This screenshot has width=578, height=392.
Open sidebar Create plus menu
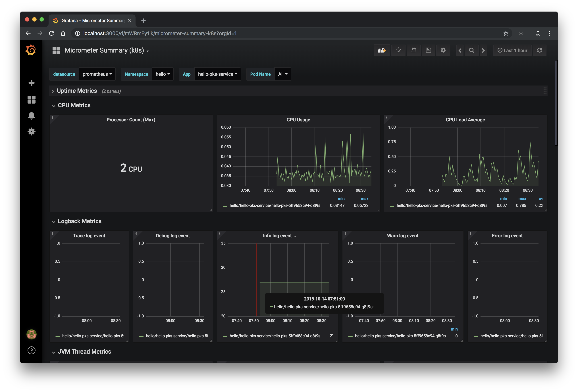(31, 83)
